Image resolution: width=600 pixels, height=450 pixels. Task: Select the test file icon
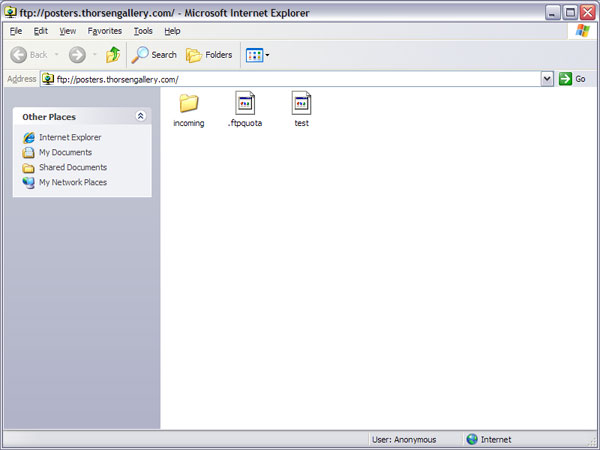pos(301,102)
